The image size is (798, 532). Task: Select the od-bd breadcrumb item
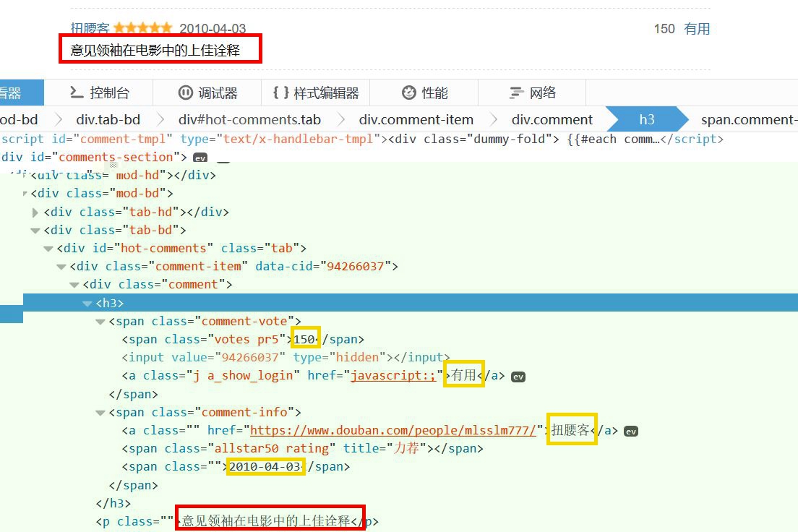click(x=20, y=120)
